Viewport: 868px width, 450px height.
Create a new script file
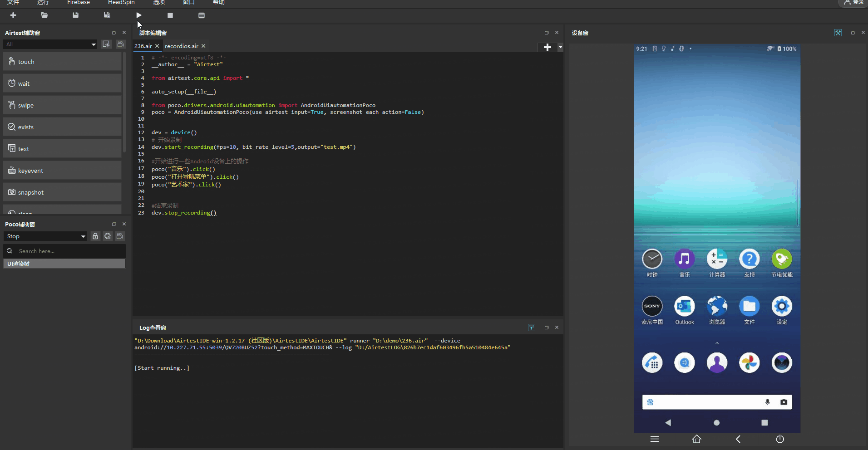[13, 15]
